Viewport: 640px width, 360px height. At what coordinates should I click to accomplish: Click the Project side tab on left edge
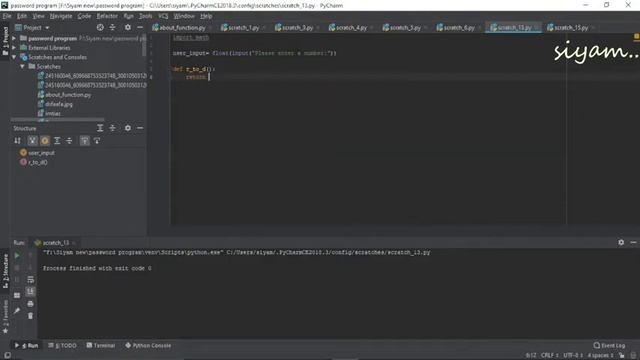pos(5,41)
